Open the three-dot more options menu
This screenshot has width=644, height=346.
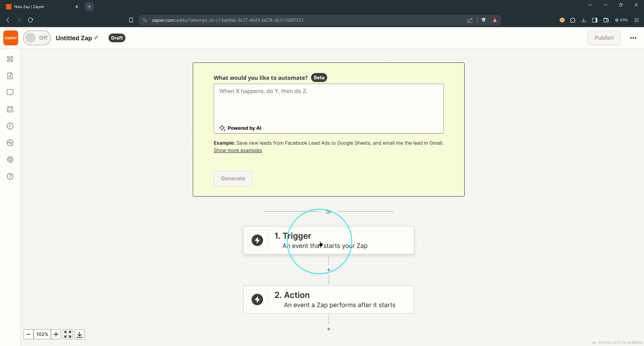633,38
